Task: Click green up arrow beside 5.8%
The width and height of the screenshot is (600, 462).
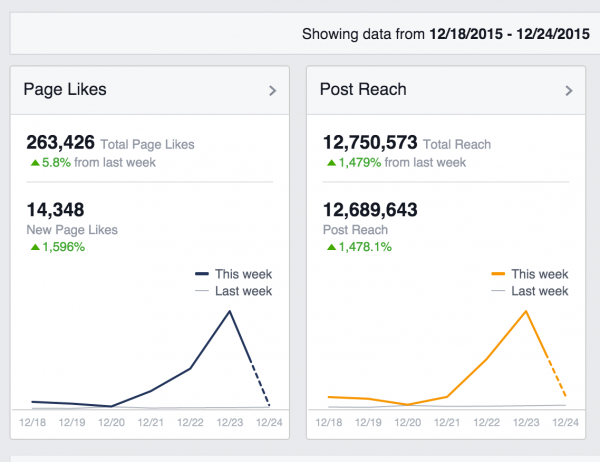Action: coord(36,162)
